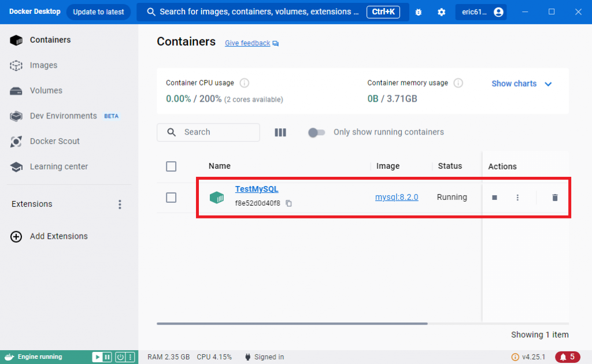This screenshot has width=592, height=364.
Task: Click the power icon in the status bar
Action: [120, 357]
